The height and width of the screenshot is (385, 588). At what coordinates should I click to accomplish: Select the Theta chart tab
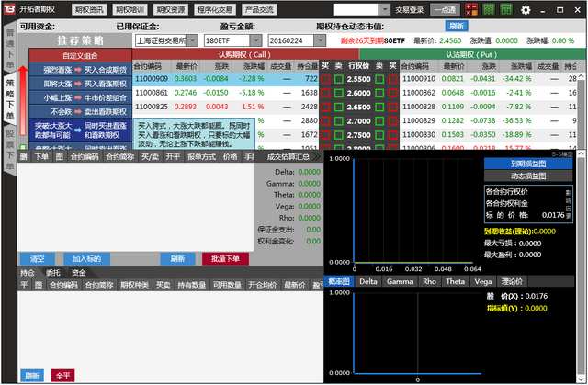click(x=456, y=281)
